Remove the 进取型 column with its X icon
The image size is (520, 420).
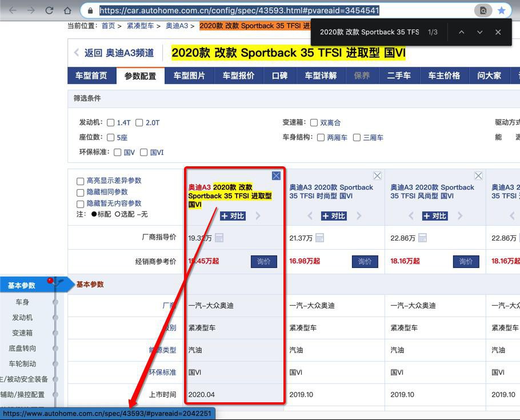(276, 176)
